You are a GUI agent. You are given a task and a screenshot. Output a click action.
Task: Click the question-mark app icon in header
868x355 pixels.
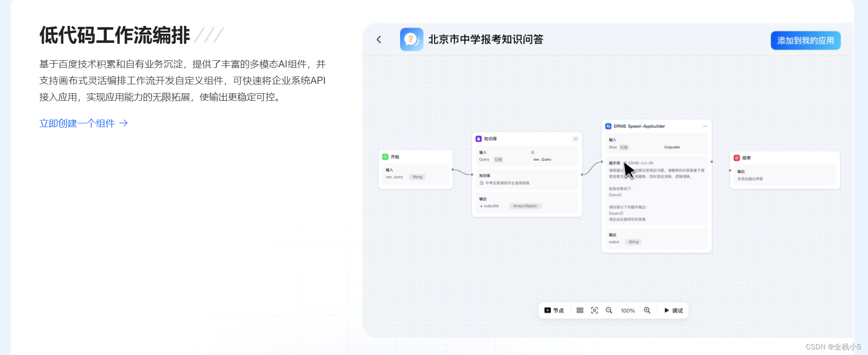(x=411, y=39)
